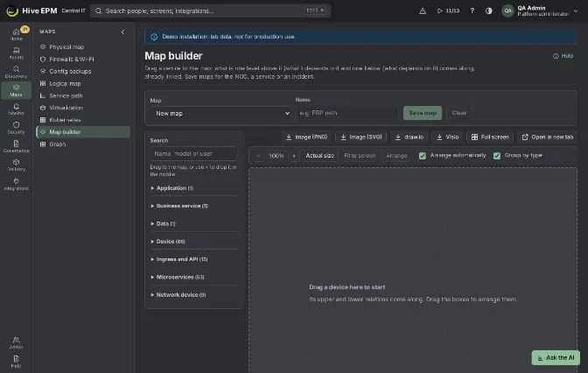Go to Config backups
Viewport: 588px width, 373px height.
click(83, 71)
